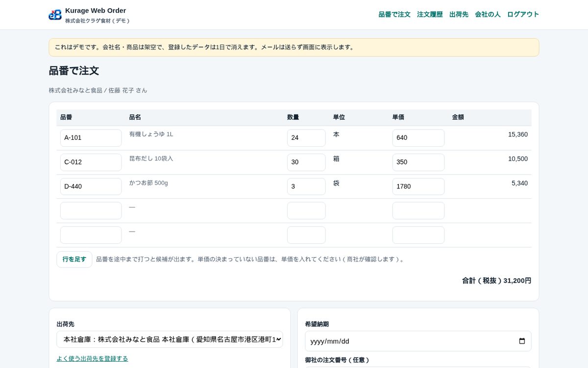The image size is (588, 368).
Task: Click the unit 本 in the A-101 row
Action: pyautogui.click(x=336, y=134)
